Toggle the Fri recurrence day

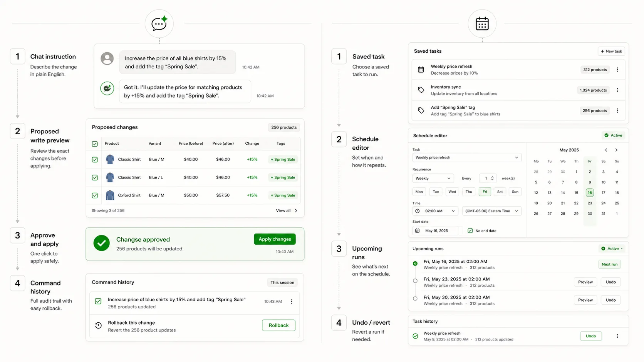(x=485, y=192)
